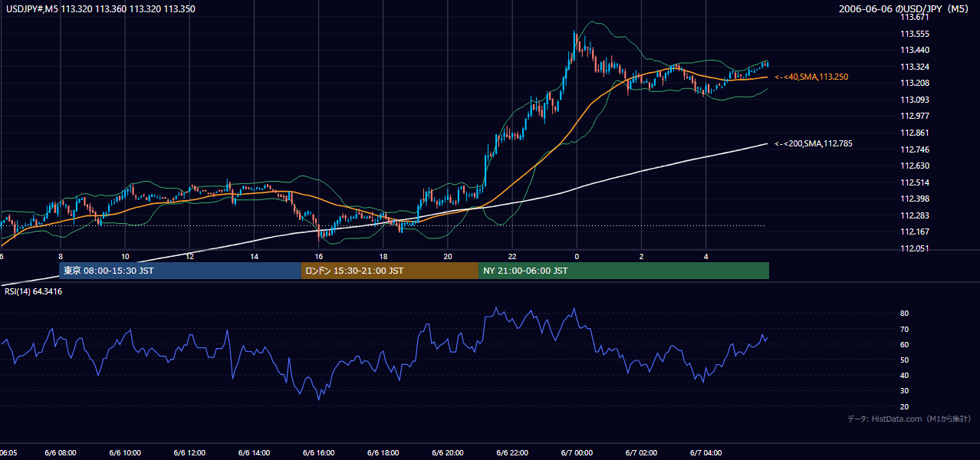The width and height of the screenshot is (980, 460).
Task: Click hour tick 12 under the price chart
Action: click(189, 256)
